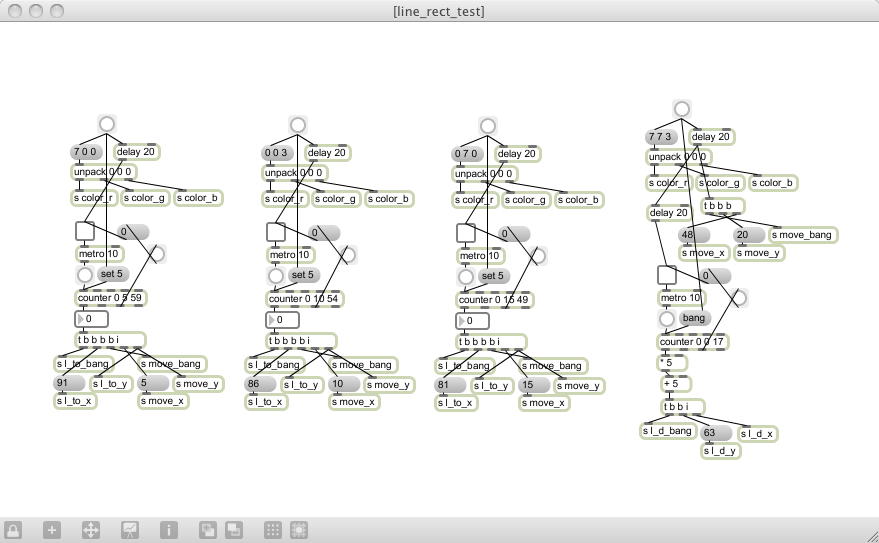The image size is (879, 543).
Task: Click number box below counter 0 15 49
Action: point(473,321)
